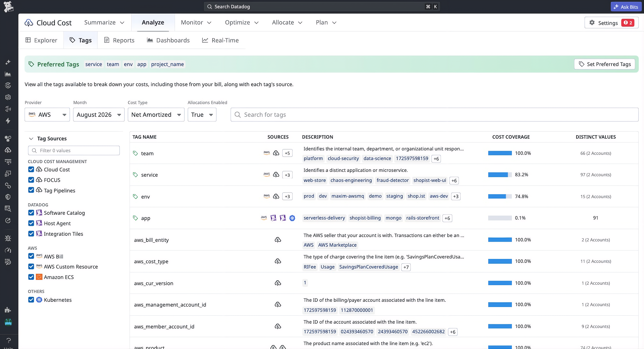644x349 pixels.
Task: Open the lightning bolt sidebar icon
Action: 8,121
